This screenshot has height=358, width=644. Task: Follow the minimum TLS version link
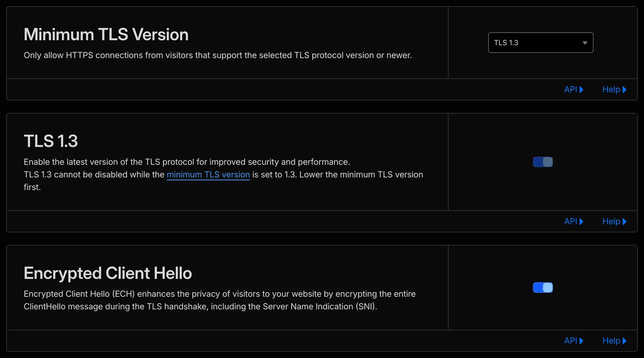click(208, 175)
